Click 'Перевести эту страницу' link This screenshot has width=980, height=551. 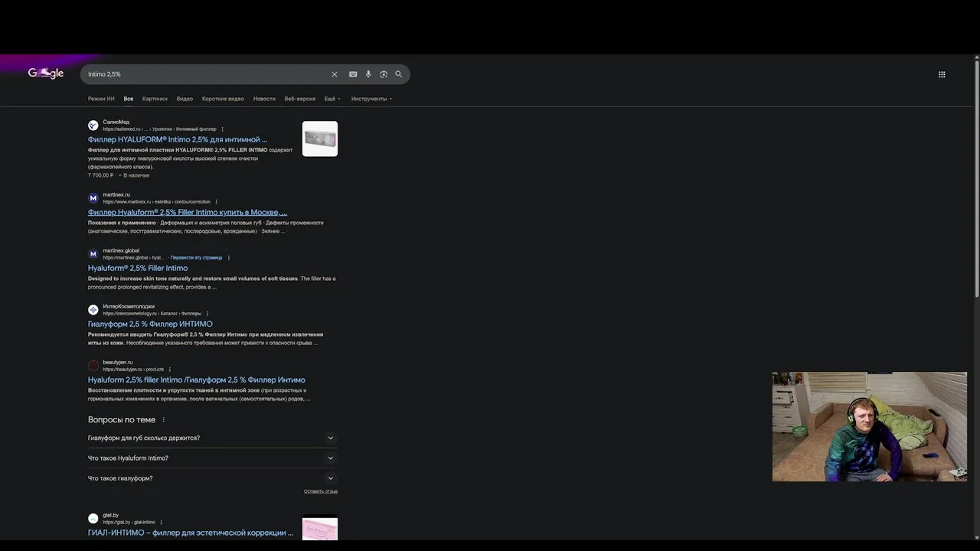point(196,258)
